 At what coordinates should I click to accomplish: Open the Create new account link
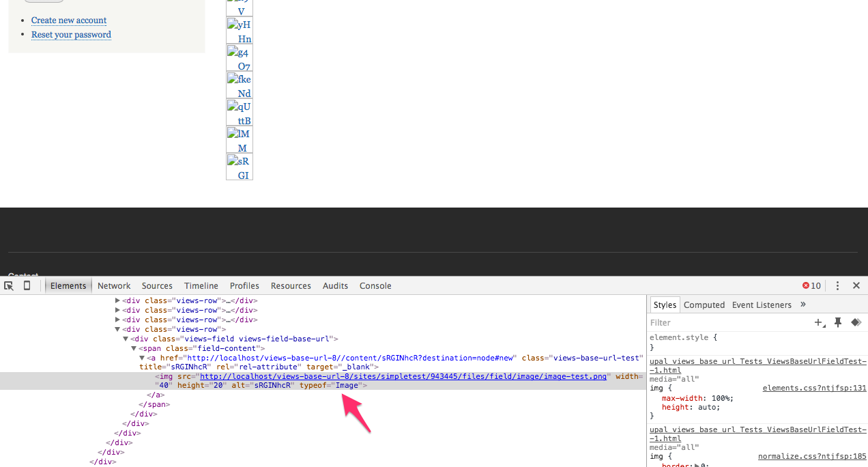tap(68, 20)
